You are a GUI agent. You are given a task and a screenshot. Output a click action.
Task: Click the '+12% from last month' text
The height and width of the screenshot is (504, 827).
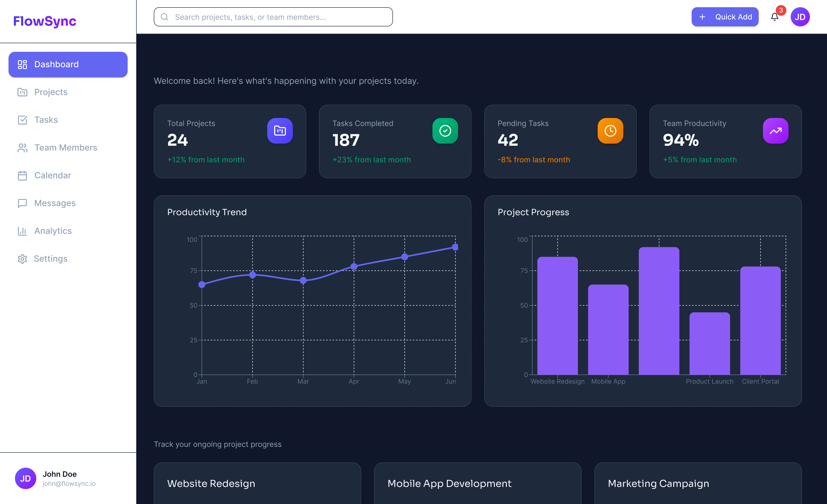pos(206,160)
